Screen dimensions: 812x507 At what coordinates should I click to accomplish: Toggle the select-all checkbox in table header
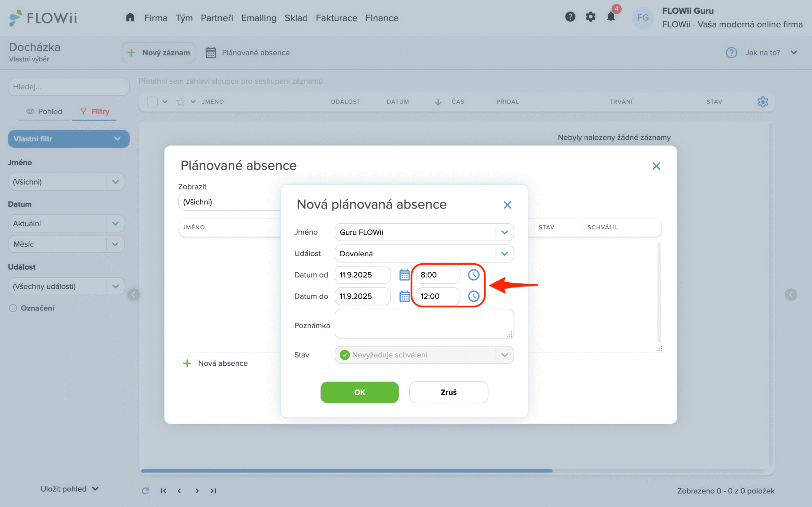click(x=152, y=102)
